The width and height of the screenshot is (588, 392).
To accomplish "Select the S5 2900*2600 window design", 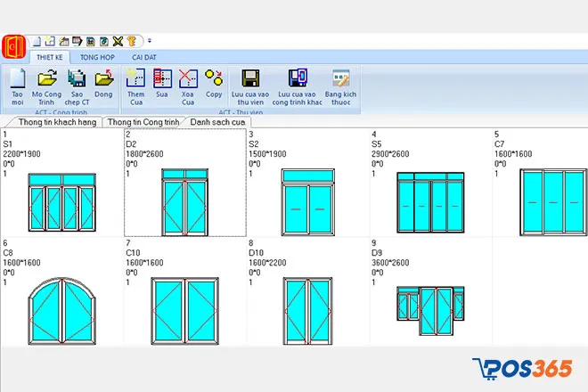I will pyautogui.click(x=429, y=202).
